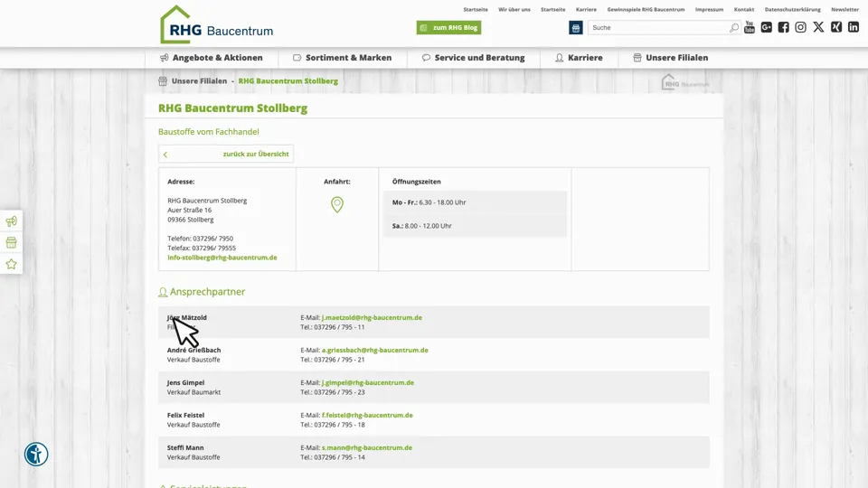This screenshot has width=868, height=488.
Task: Click the Ansprechpartner section heading
Action: click(207, 292)
